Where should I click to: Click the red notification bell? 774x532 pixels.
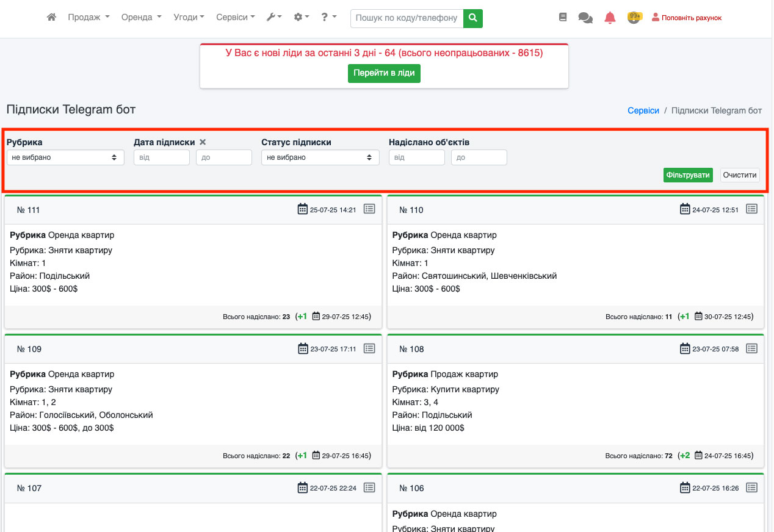coord(610,18)
